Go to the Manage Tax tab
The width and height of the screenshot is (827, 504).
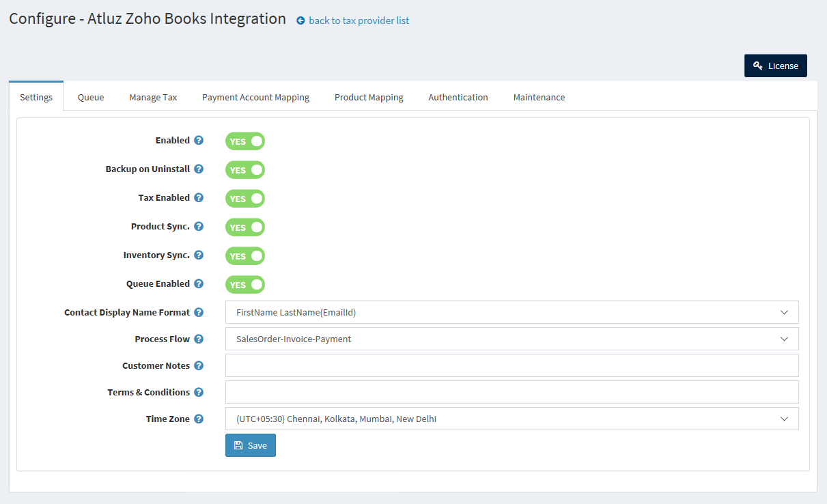click(x=153, y=97)
